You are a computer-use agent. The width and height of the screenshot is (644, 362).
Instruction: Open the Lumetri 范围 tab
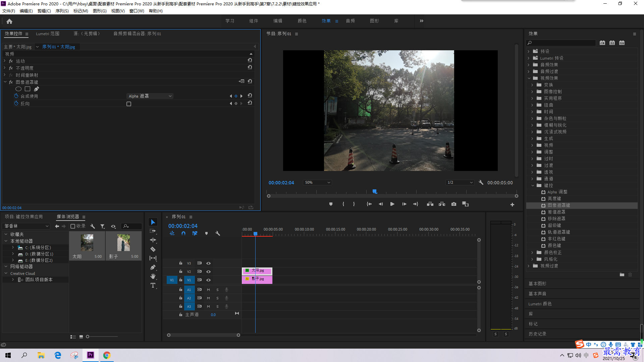48,34
